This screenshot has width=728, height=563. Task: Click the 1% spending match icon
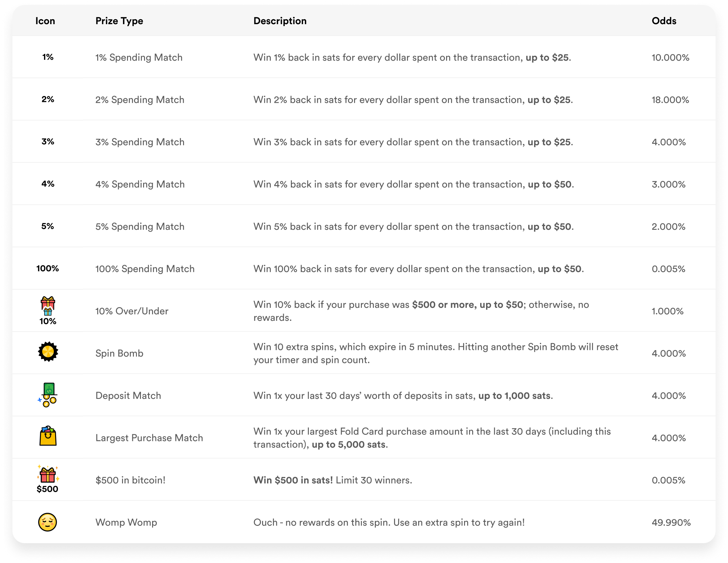(x=48, y=57)
